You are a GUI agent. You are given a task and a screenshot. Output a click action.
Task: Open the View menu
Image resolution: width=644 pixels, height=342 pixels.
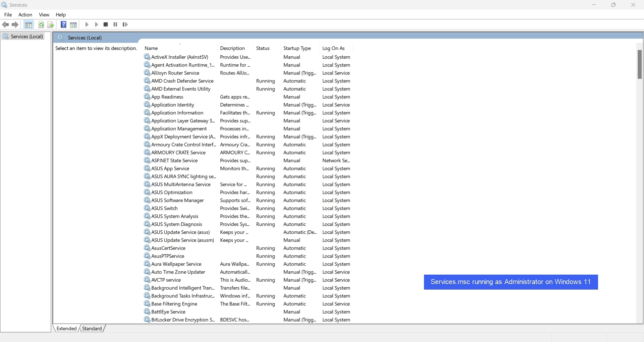(x=44, y=15)
